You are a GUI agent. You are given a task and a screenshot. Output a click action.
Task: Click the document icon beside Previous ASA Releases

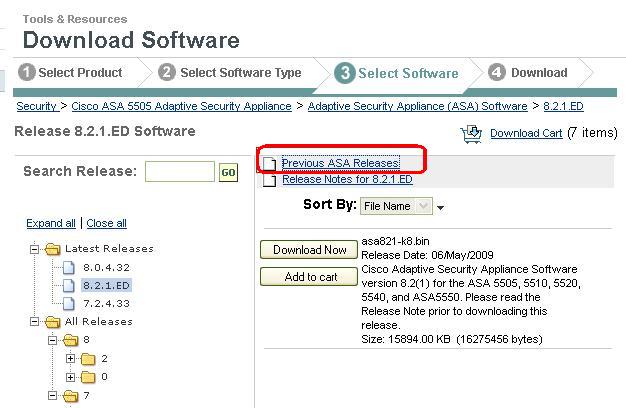(x=269, y=163)
